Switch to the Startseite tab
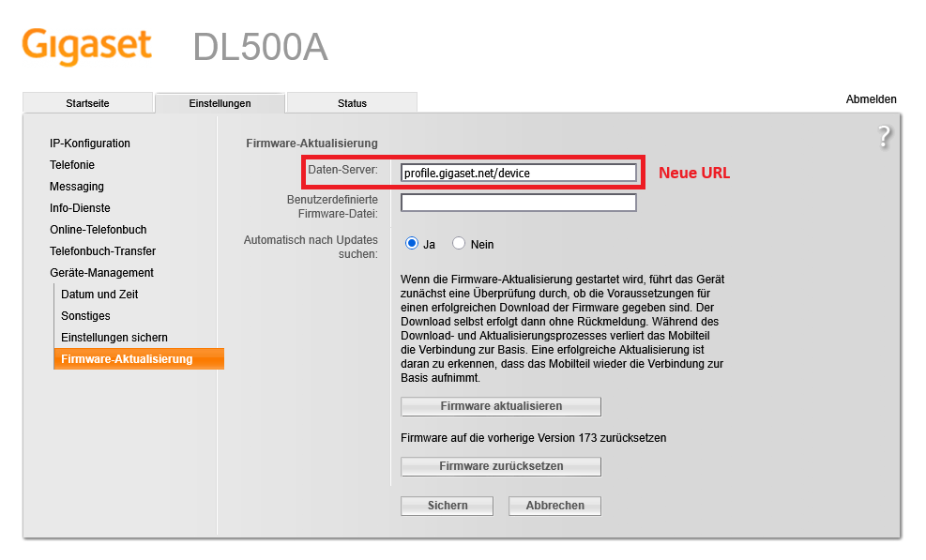The width and height of the screenshot is (926, 560). click(88, 103)
